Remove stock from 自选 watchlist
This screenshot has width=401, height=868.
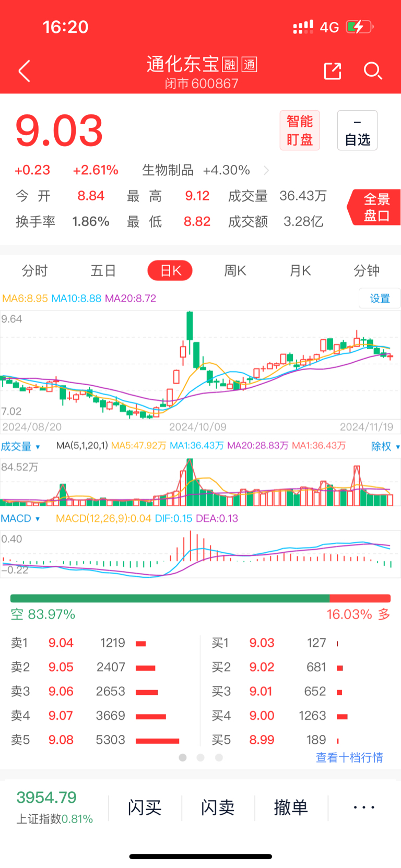pyautogui.click(x=357, y=130)
